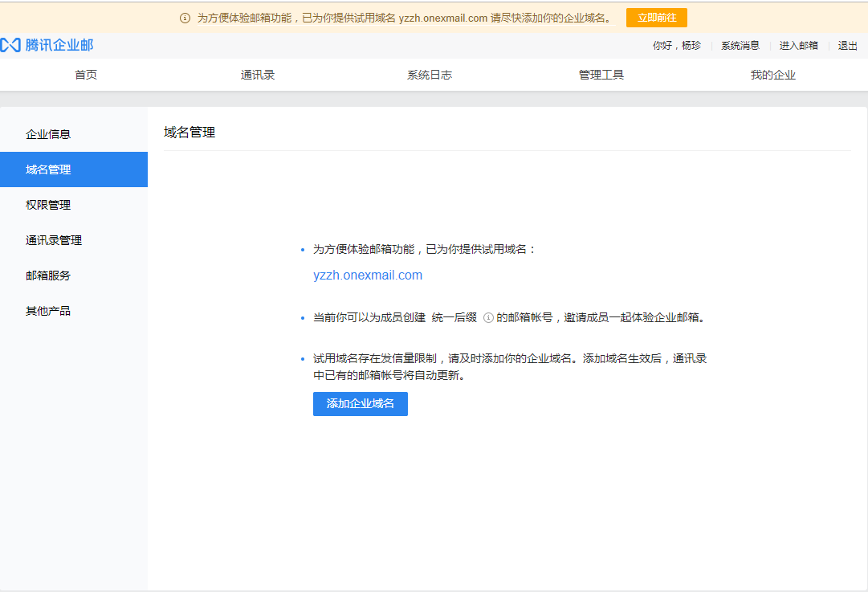Viewport: 868px width, 592px height.
Task: Open the 系统日志 tab
Action: [430, 75]
